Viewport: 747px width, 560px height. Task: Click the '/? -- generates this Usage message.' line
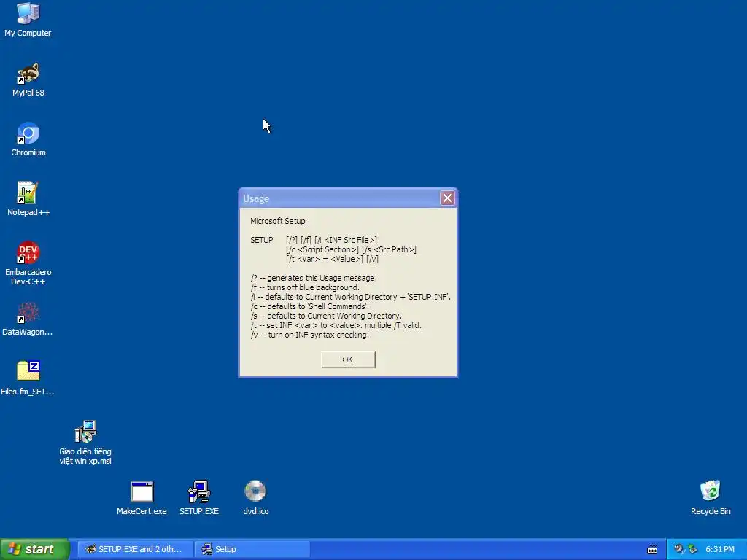coord(314,278)
